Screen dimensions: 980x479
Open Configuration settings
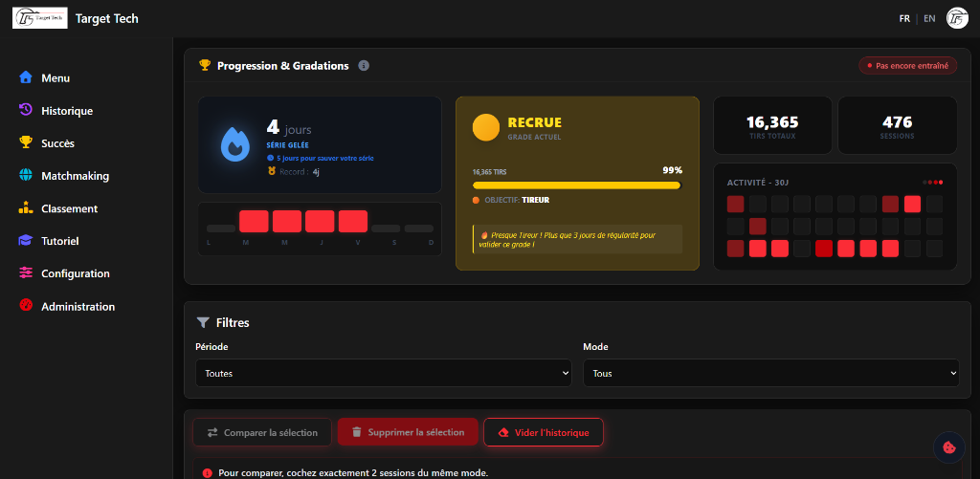[75, 273]
